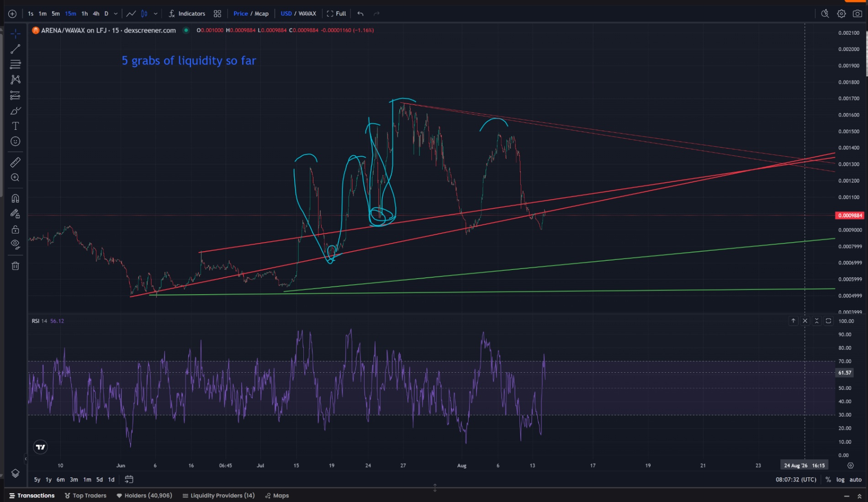Viewport: 868px width, 502px height.
Task: Remove all drawings with trash icon
Action: [x=15, y=266]
